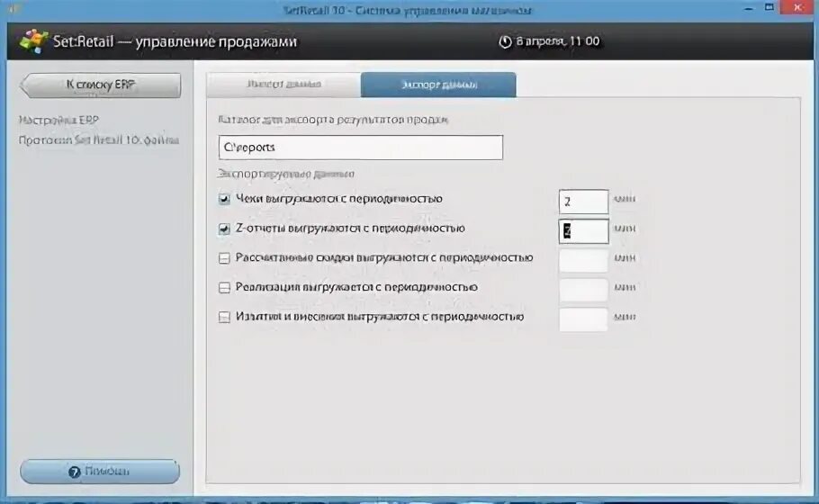Minimize the Set Retail window

pos(749,8)
